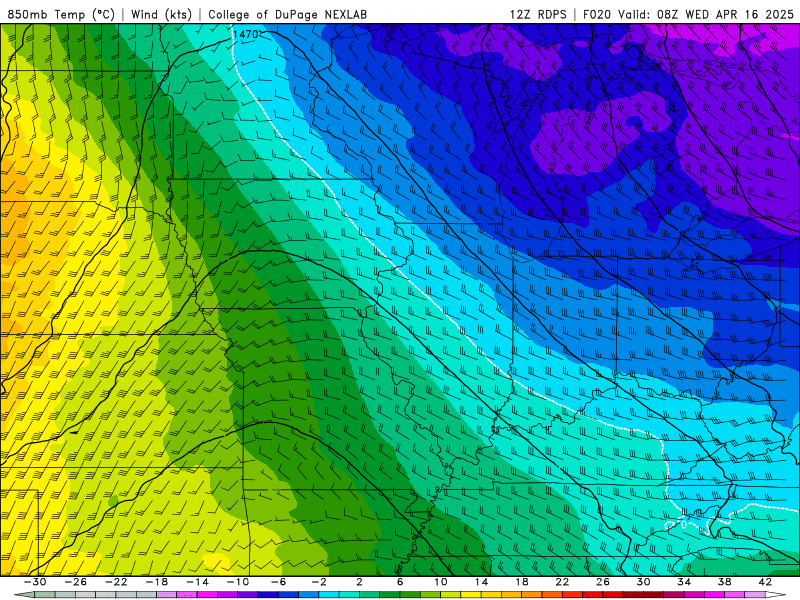Click the "42" colorbar tick label
Viewport: 800px width, 600px height.
click(x=765, y=582)
